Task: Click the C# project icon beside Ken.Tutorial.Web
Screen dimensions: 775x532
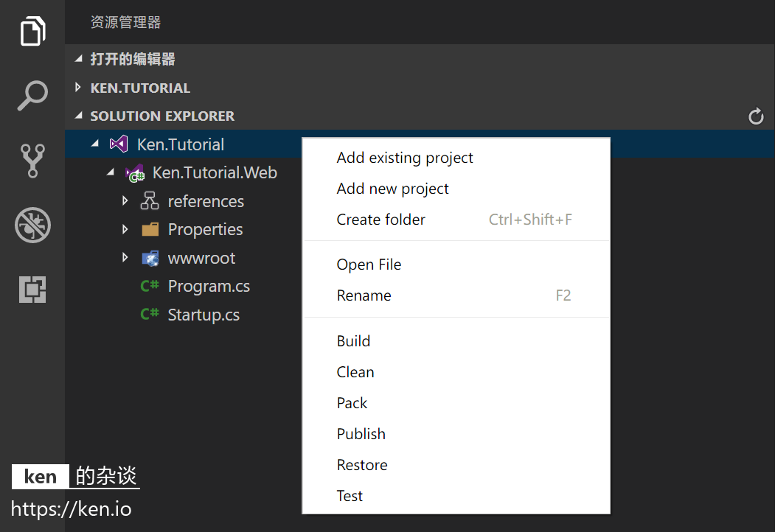Action: tap(134, 173)
